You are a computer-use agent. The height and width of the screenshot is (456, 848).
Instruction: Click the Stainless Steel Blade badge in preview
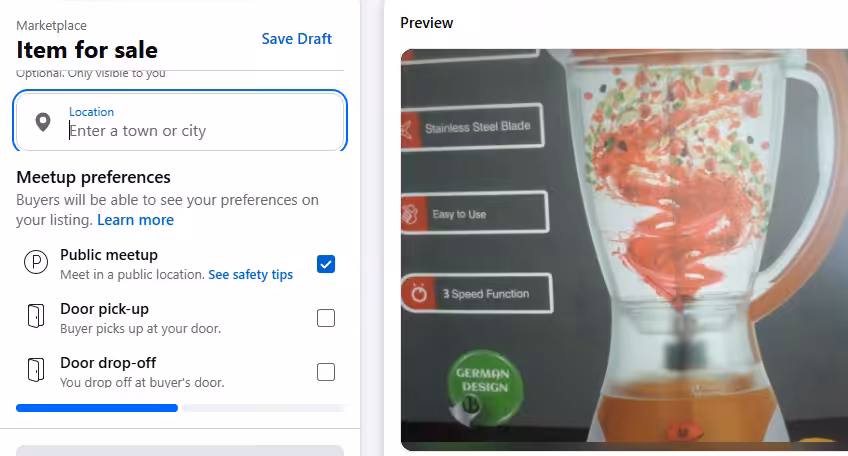coord(472,127)
